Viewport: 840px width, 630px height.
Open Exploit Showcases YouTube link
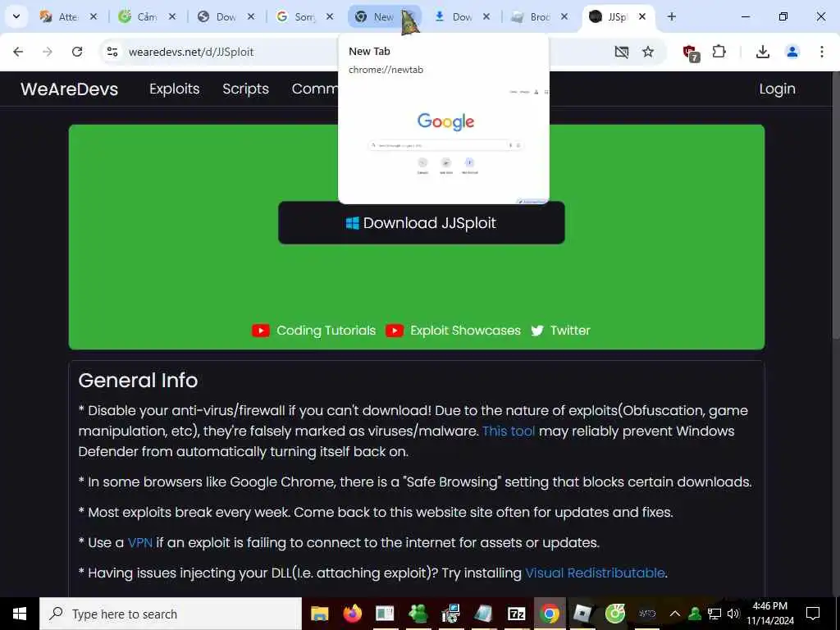pos(453,331)
